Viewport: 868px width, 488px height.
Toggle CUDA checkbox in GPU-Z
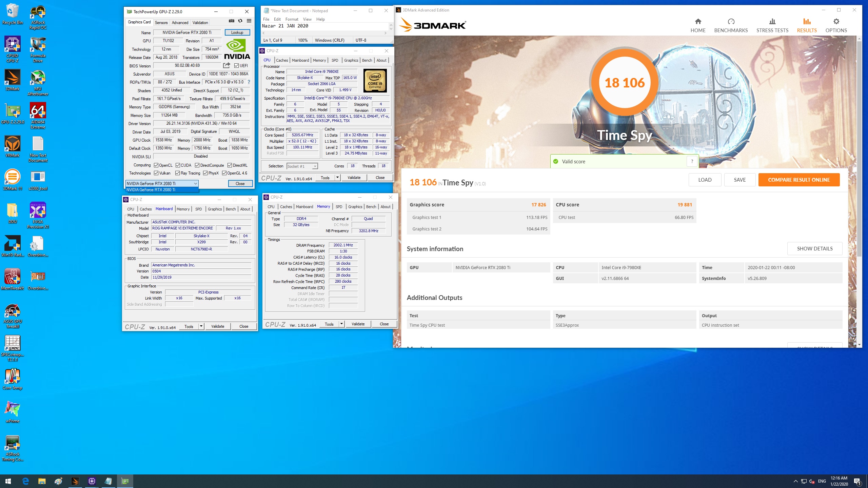178,165
